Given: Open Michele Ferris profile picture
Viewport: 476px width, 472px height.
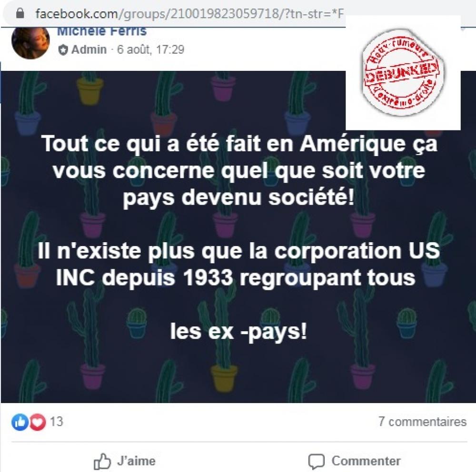Looking at the screenshot, I should coord(30,41).
